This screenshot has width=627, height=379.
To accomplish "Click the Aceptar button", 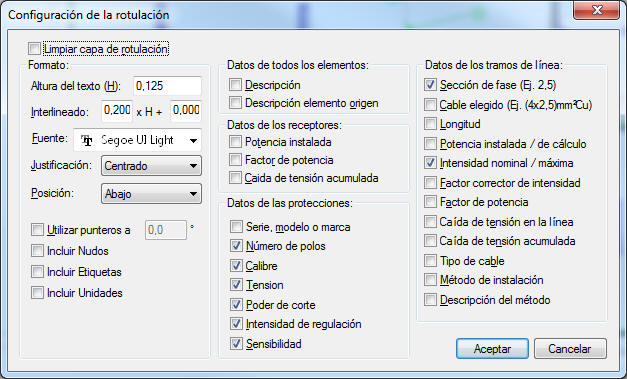I will (492, 349).
